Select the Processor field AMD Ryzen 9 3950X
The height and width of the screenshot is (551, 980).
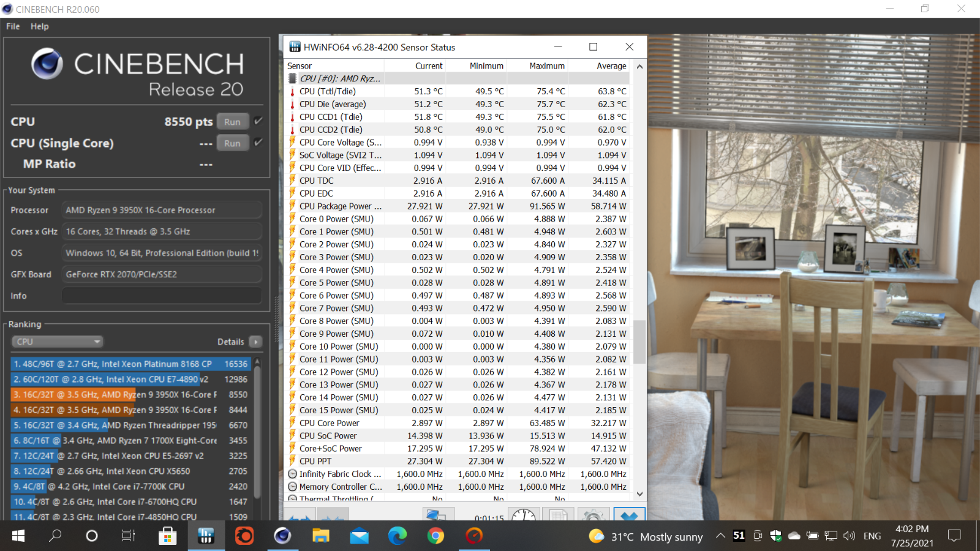pyautogui.click(x=162, y=210)
